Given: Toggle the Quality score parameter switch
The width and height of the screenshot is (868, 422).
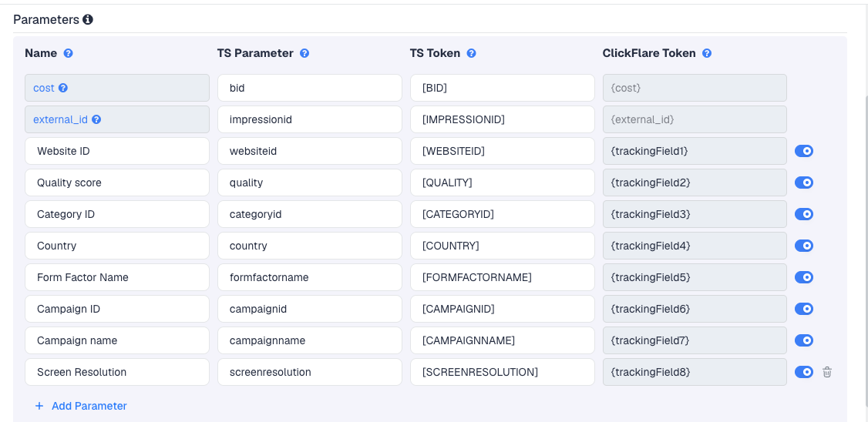Looking at the screenshot, I should click(x=804, y=183).
